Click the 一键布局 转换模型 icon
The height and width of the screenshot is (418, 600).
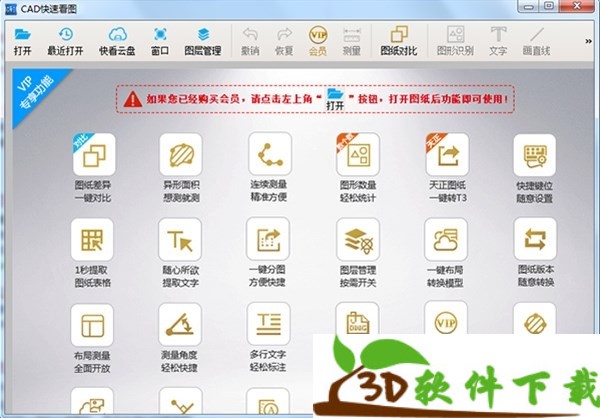pyautogui.click(x=446, y=240)
